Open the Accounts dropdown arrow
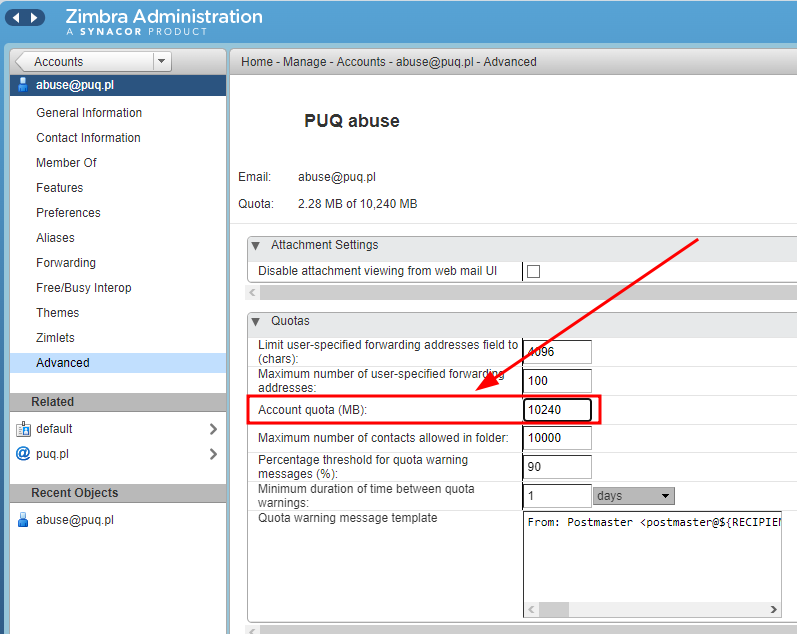This screenshot has width=797, height=634. [x=162, y=61]
